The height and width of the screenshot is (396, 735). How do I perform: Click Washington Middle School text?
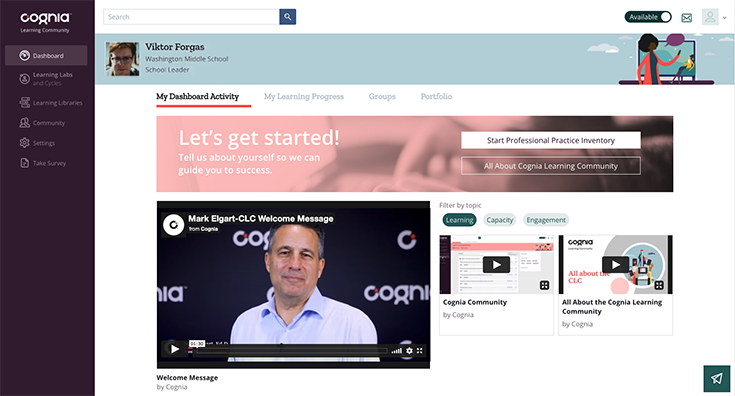[186, 59]
